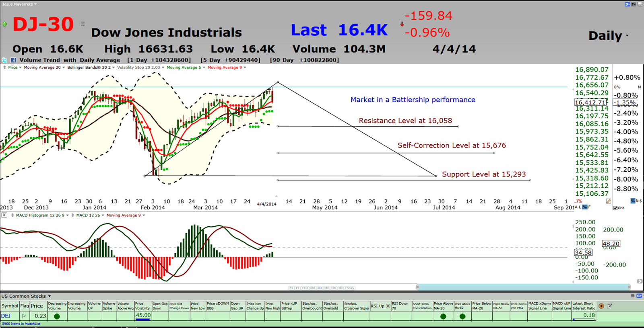Click the DEJ symbol link

(6, 316)
